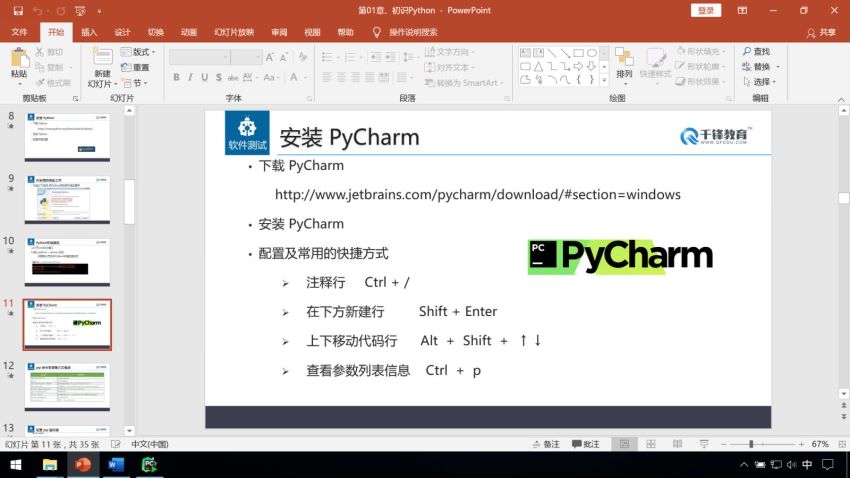Viewport: 850px width, 478px height.
Task: Toggle strikethrough abc formatting
Action: 233,77
